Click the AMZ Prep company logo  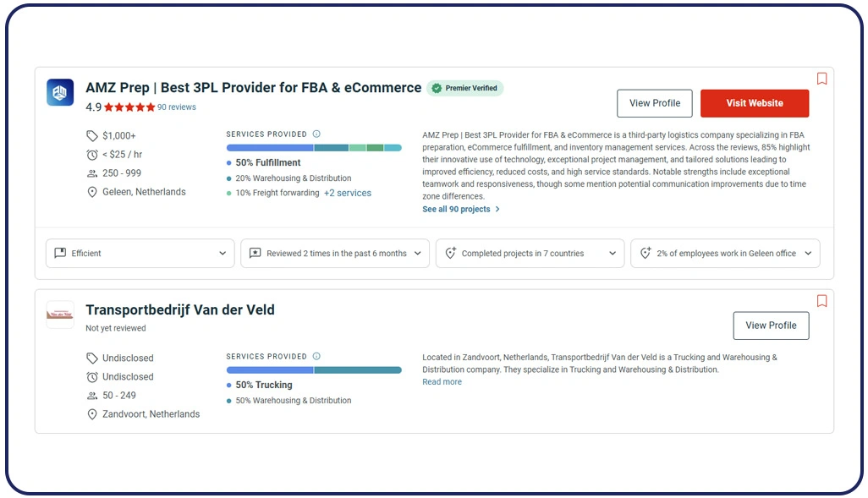click(59, 92)
